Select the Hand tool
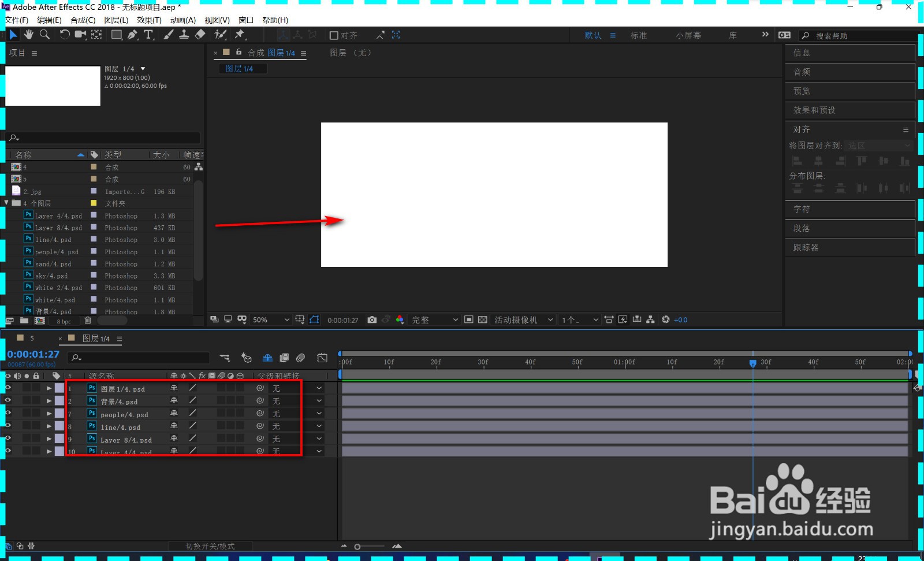Viewport: 924px width, 561px height. (29, 35)
